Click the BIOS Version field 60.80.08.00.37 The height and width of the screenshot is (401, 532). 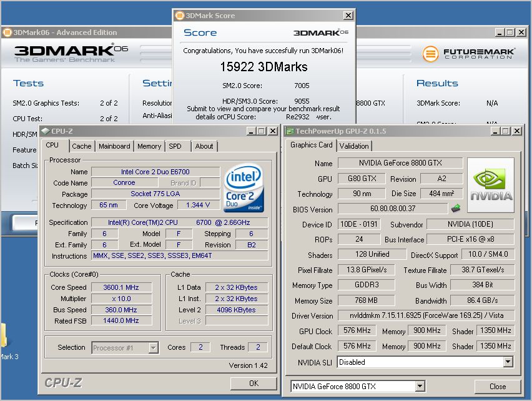coord(393,208)
